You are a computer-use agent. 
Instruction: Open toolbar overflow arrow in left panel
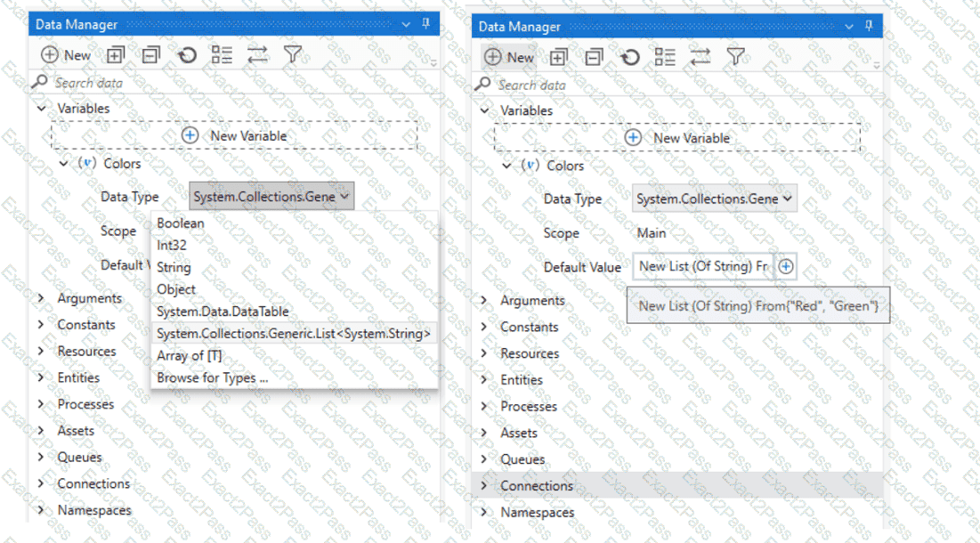click(x=433, y=62)
